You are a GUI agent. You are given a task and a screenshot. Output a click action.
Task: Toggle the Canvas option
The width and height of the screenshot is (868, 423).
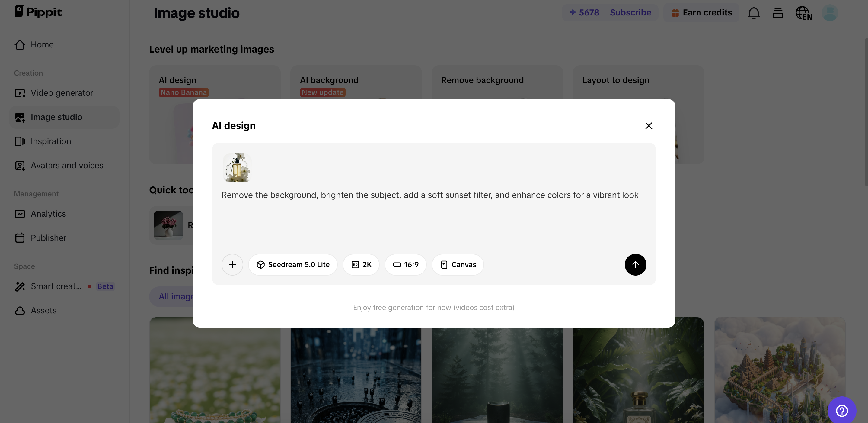[458, 264]
